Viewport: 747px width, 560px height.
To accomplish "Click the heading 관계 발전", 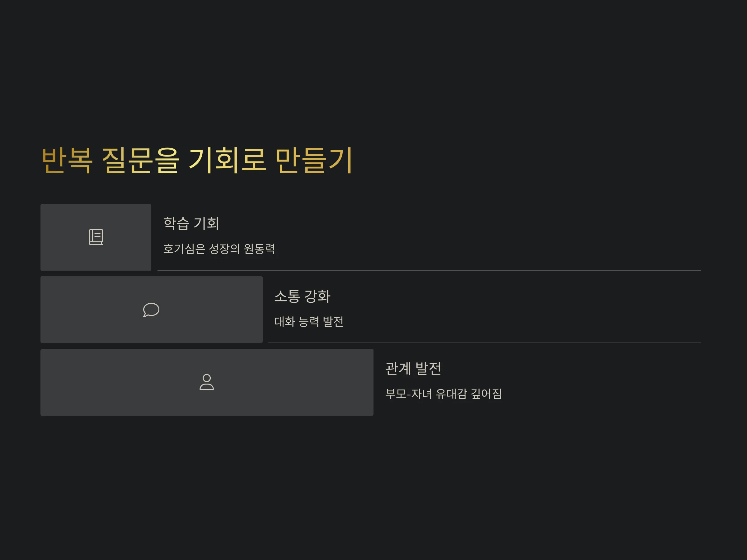I will coord(413,368).
